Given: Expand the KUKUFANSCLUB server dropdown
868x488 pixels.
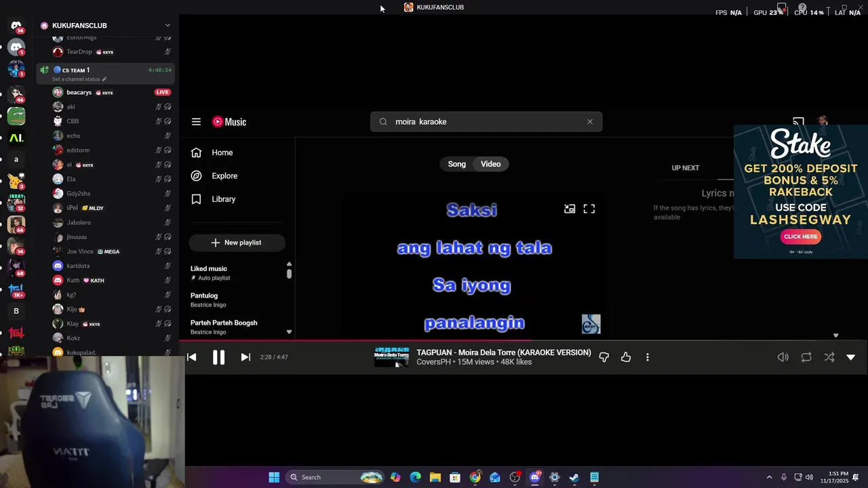Looking at the screenshot, I should coord(167,26).
